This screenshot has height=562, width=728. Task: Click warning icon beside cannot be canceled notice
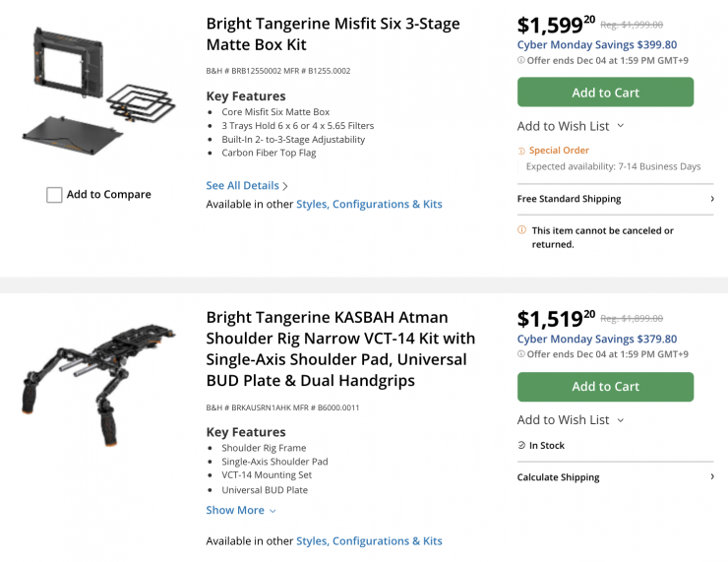(x=521, y=230)
